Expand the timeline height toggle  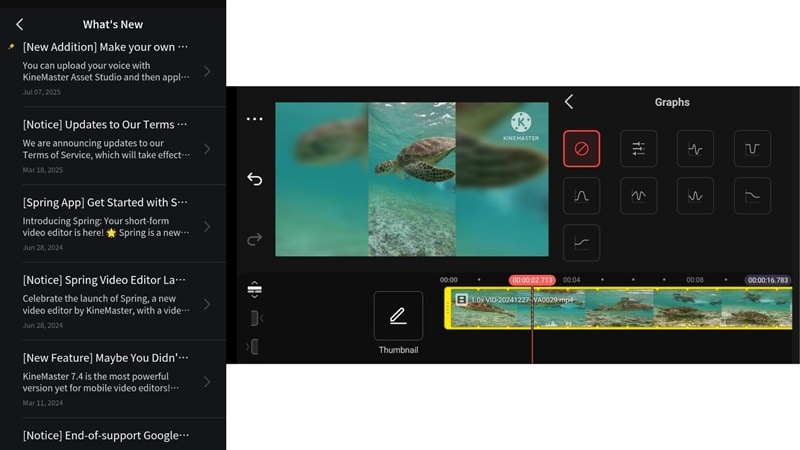pyautogui.click(x=255, y=289)
